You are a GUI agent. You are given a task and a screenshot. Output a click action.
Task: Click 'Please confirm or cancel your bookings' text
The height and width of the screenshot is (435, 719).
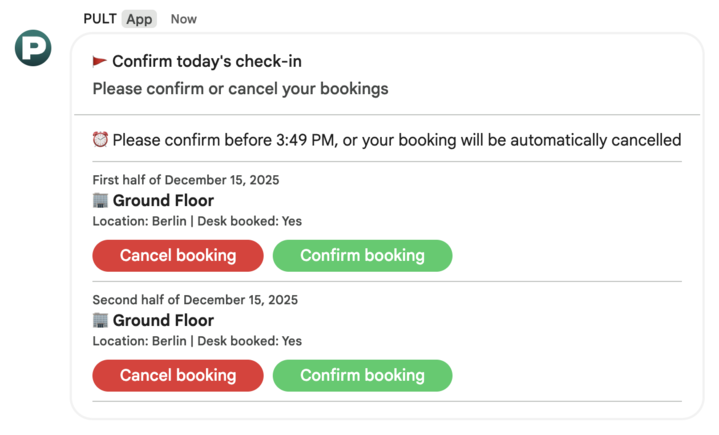(240, 89)
